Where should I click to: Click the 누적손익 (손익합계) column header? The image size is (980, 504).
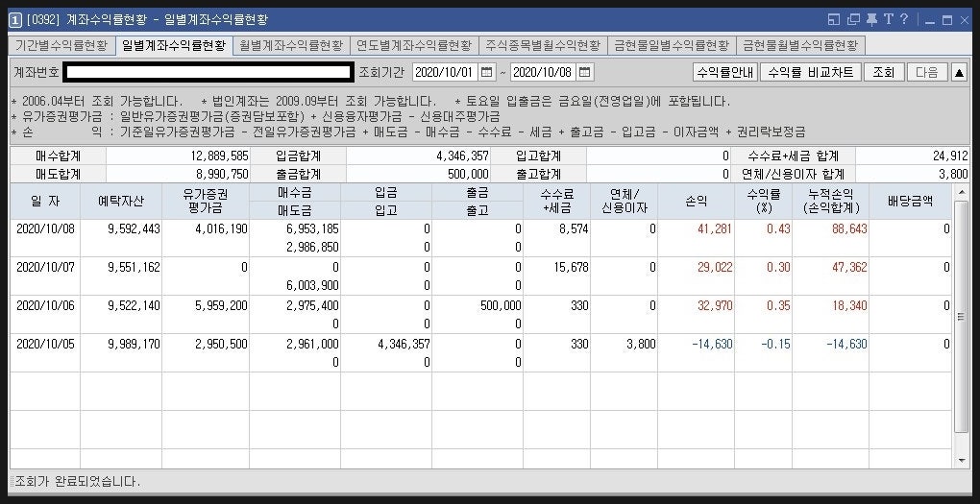(831, 201)
